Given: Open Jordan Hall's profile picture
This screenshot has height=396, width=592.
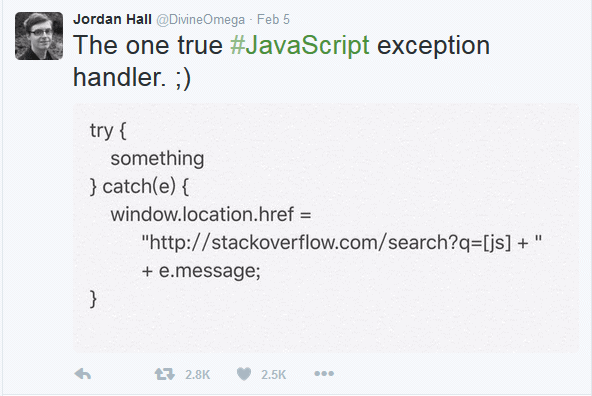Looking at the screenshot, I should point(39,36).
